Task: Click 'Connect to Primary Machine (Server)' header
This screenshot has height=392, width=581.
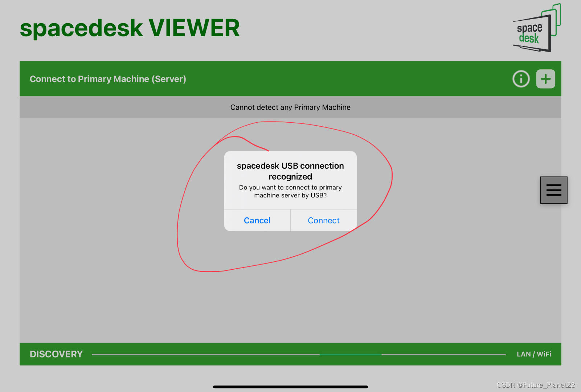Action: (x=108, y=79)
